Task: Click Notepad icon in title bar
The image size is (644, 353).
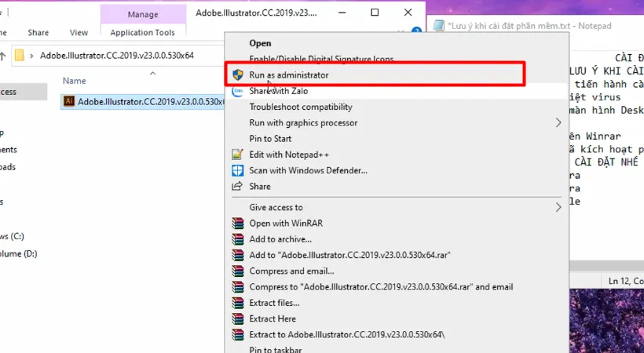Action: (439, 25)
